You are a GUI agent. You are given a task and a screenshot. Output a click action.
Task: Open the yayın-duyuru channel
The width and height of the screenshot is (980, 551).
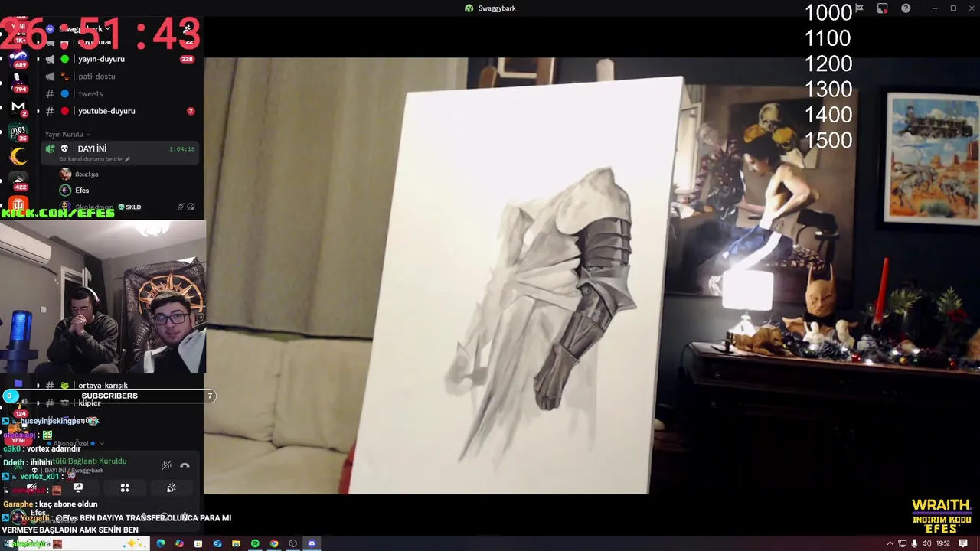(119, 59)
